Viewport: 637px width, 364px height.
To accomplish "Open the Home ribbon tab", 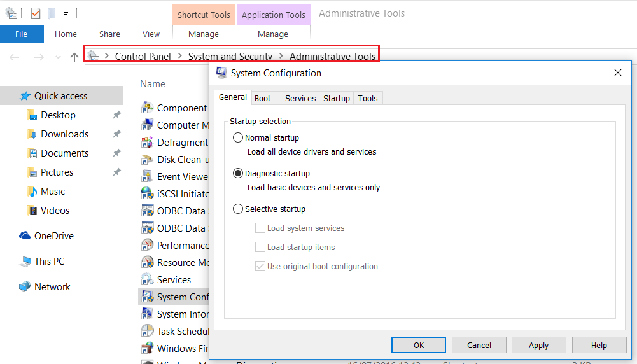I will (x=66, y=34).
